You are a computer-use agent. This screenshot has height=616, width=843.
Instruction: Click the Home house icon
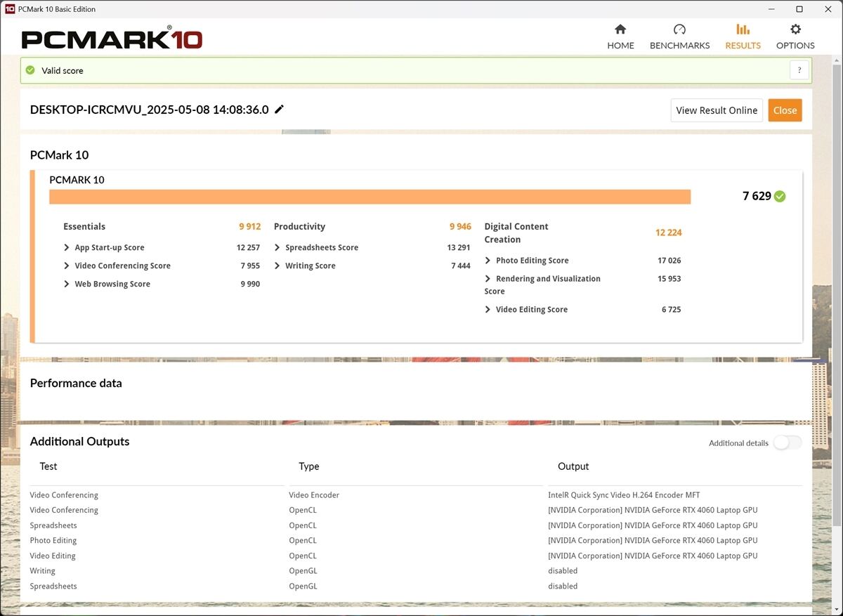click(x=620, y=30)
